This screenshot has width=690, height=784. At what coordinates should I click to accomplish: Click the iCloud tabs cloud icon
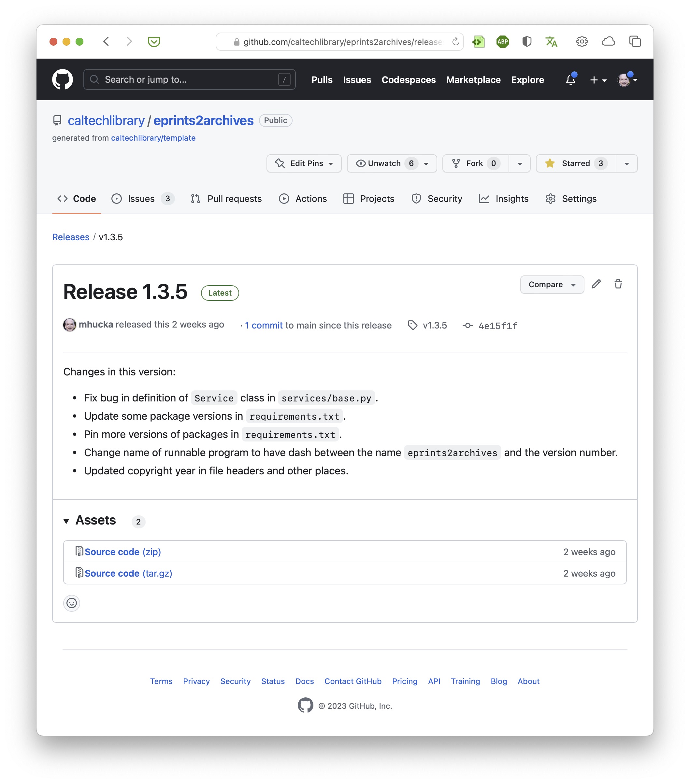coord(608,41)
